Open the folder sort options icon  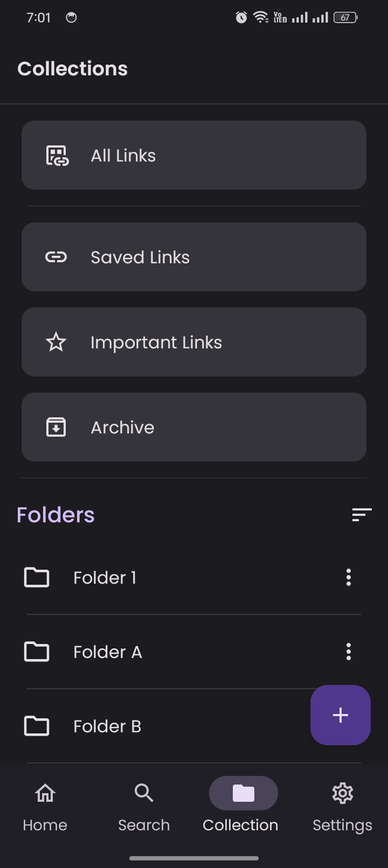[362, 515]
